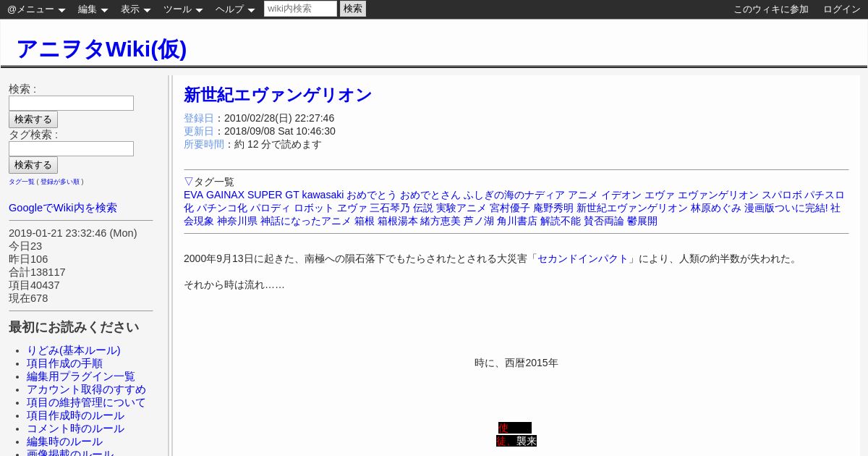Open the アニメ tag

coord(583,195)
